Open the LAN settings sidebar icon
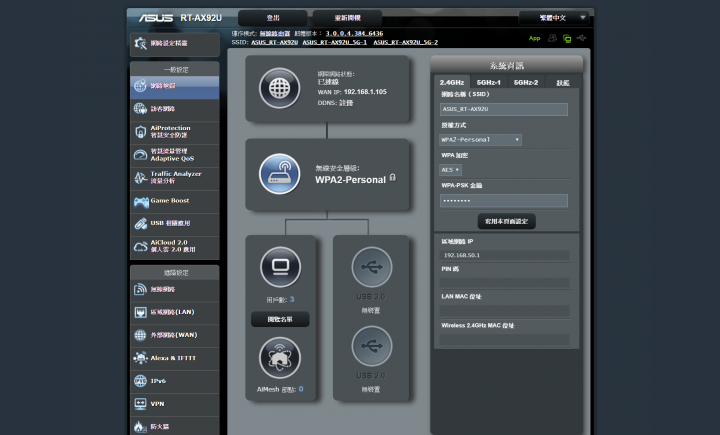Viewport: 720px width, 435px height. (140, 312)
